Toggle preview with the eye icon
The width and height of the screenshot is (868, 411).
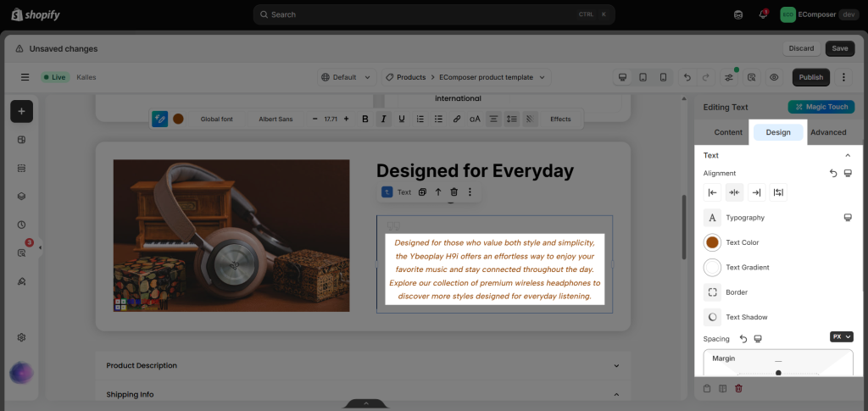coord(774,77)
